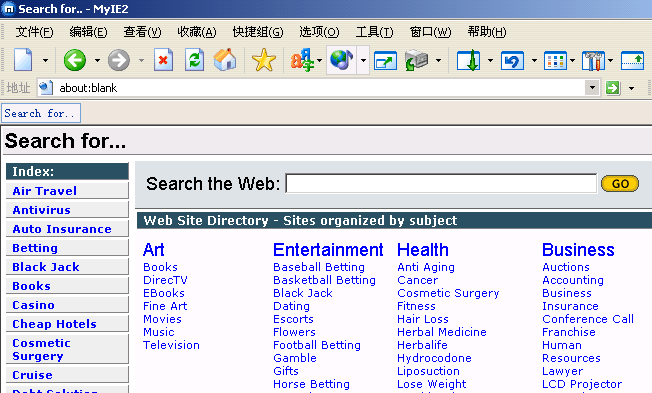Expand the auto-scroll dropdown arrow
Screen dimensions: 652x393
pos(490,60)
